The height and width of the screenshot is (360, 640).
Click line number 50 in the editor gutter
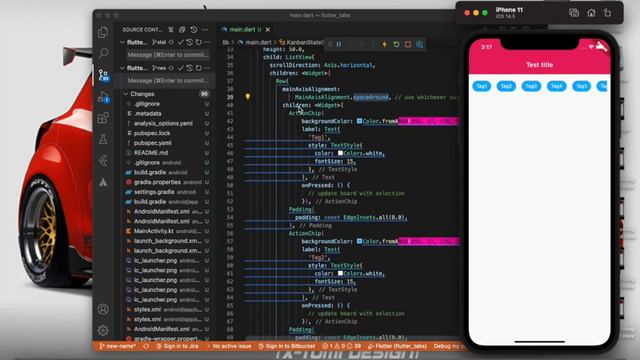click(x=230, y=185)
